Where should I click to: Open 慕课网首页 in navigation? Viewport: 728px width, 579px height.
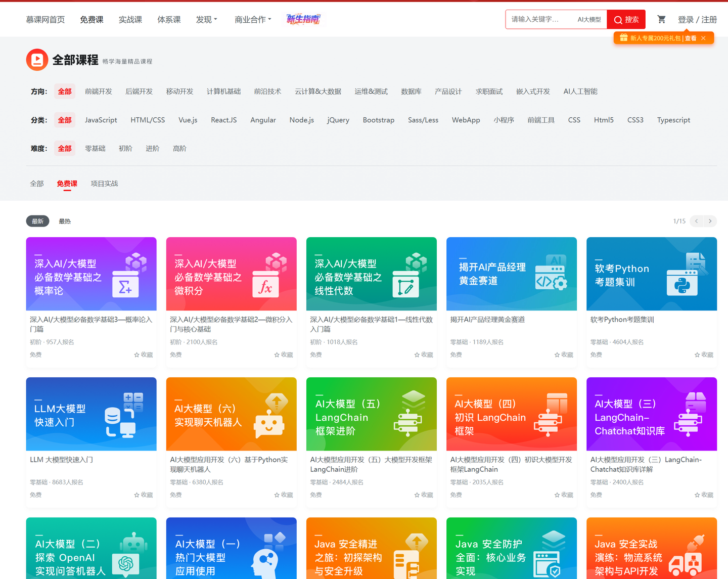[x=45, y=19]
